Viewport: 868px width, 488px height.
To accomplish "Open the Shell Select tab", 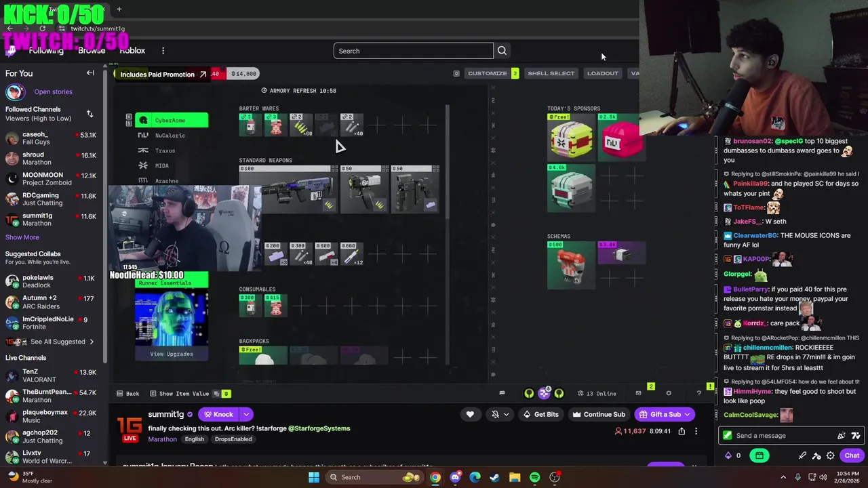I will (x=551, y=73).
